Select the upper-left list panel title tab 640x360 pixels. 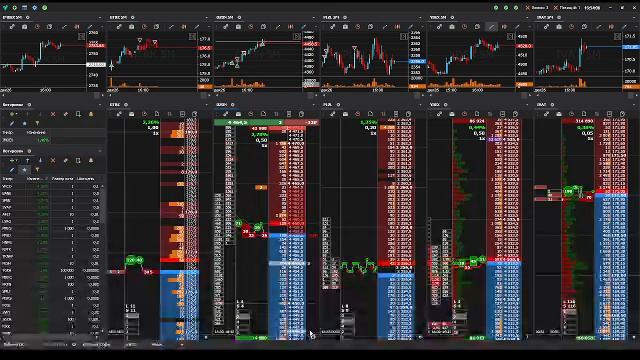(x=13, y=105)
